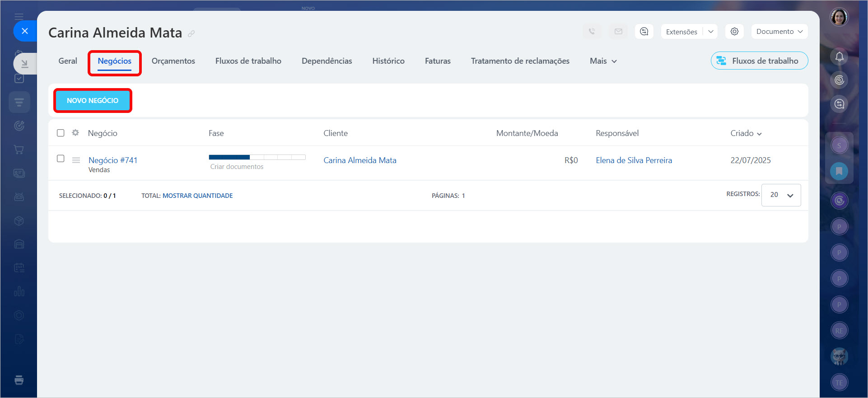Click the NOVO NEGÓCIO button
Viewport: 868px width, 398px height.
click(93, 100)
